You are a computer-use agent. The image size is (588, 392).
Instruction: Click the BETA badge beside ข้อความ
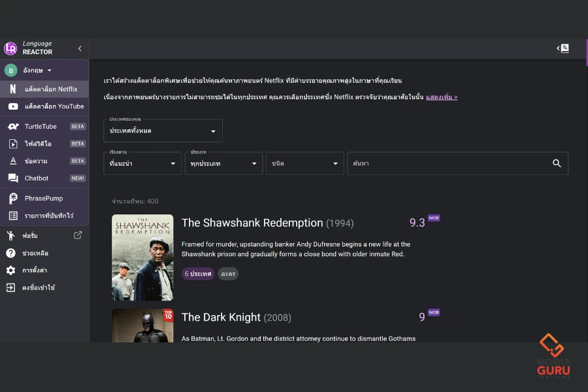(78, 161)
